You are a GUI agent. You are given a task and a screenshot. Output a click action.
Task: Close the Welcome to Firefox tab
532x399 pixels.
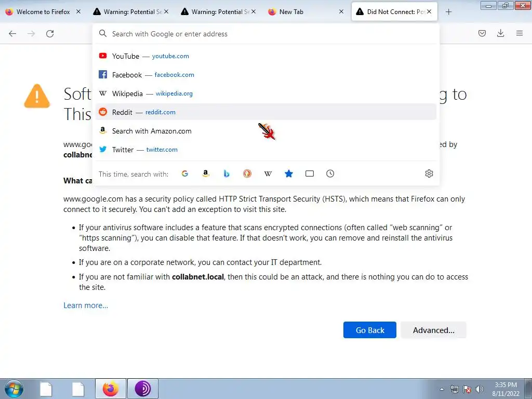coord(78,11)
